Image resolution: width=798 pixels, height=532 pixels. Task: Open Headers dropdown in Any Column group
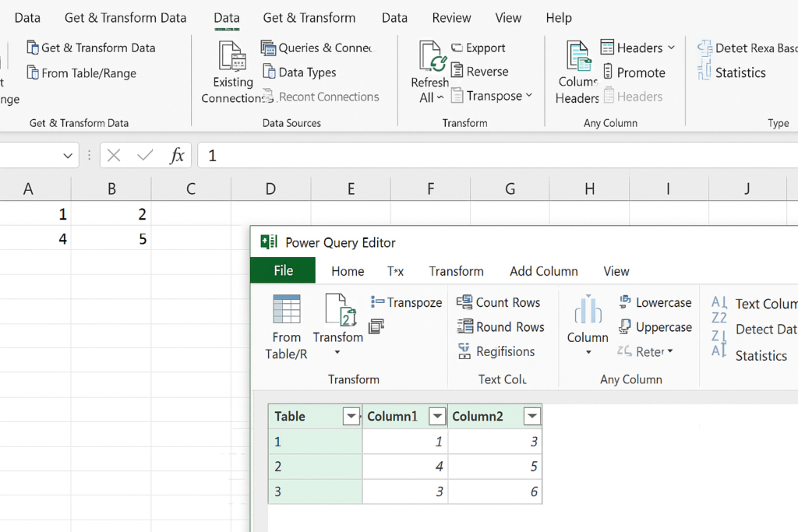click(x=671, y=48)
